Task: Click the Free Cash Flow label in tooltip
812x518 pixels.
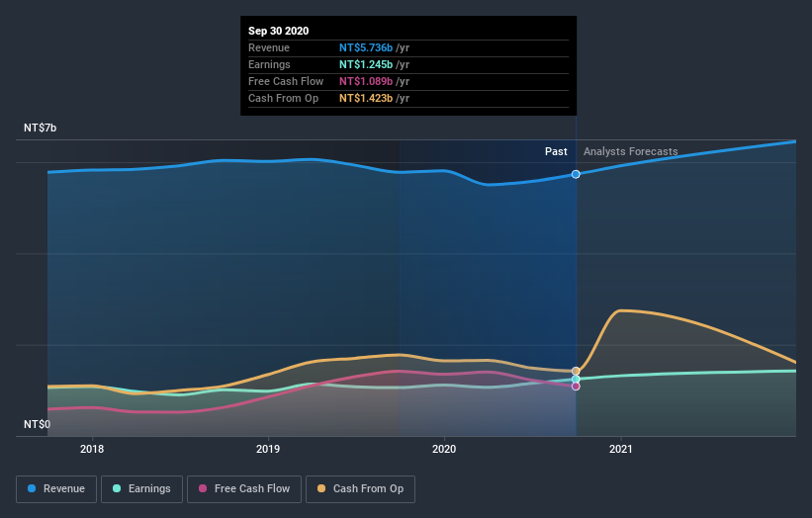Action: [286, 81]
